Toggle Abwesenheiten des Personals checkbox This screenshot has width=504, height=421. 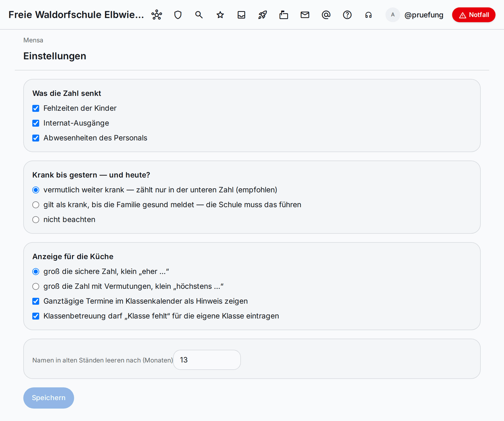(x=36, y=138)
